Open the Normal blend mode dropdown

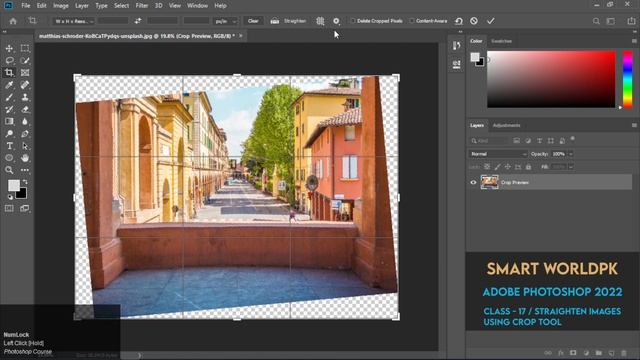click(x=498, y=154)
